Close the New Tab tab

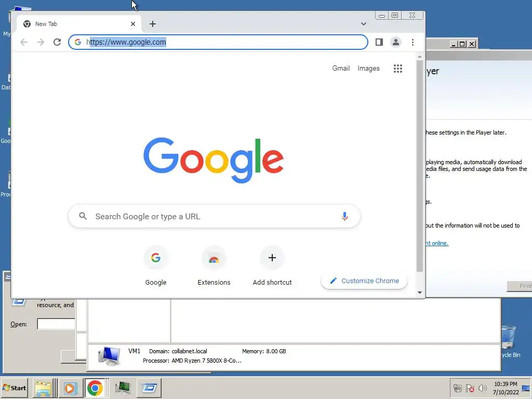click(133, 24)
